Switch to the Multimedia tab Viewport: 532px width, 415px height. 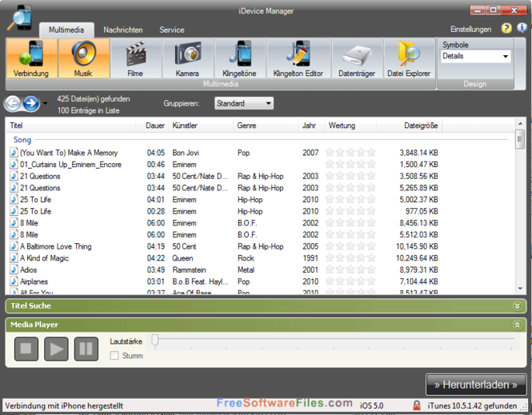(66, 30)
